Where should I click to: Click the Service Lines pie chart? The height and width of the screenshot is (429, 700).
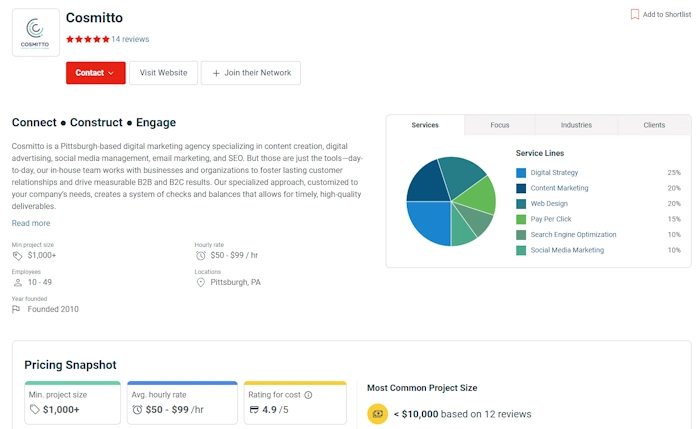pyautogui.click(x=451, y=201)
